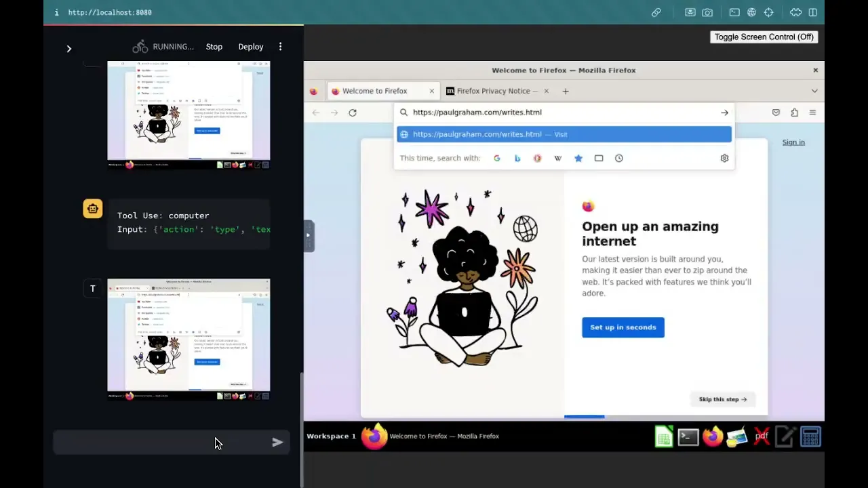Open the upper screenshot thumbnail in chat
The height and width of the screenshot is (488, 868).
[189, 115]
